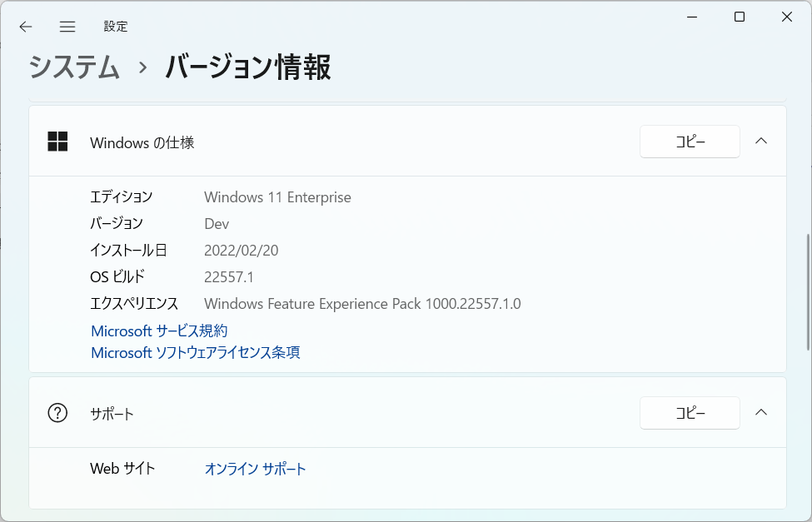The height and width of the screenshot is (522, 812).
Task: Collapse the Windows の仕様 section chevron
Action: 760,141
